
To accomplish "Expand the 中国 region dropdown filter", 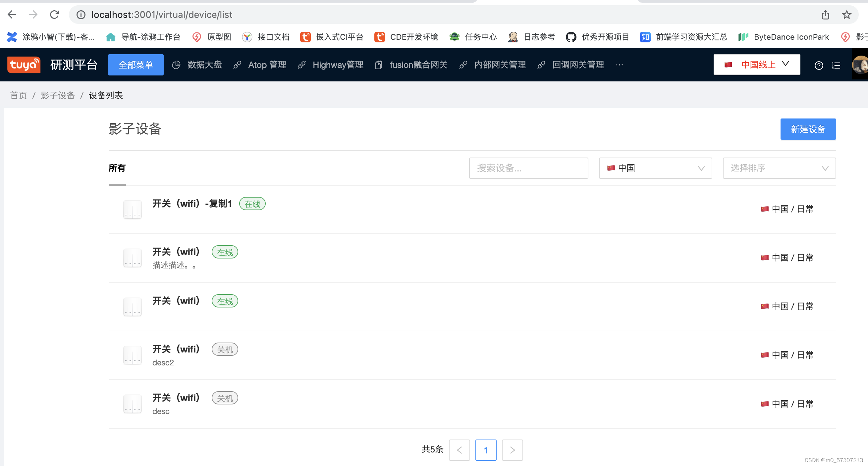I will [657, 168].
